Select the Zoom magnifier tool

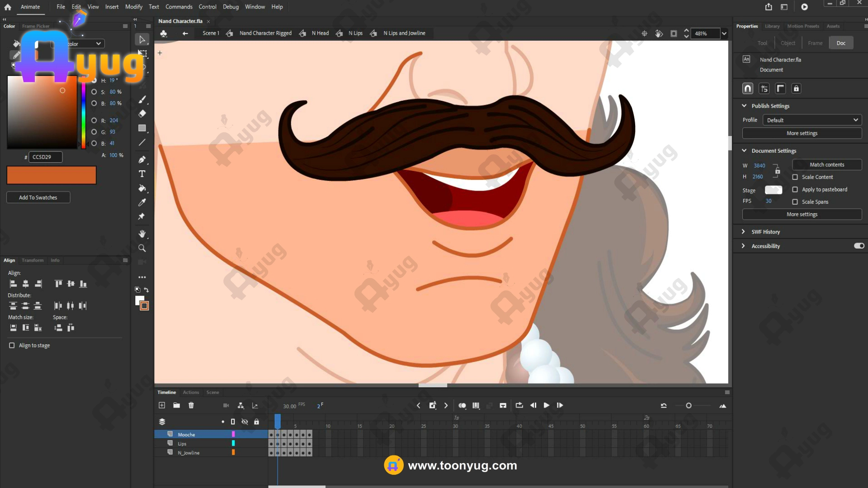[142, 248]
